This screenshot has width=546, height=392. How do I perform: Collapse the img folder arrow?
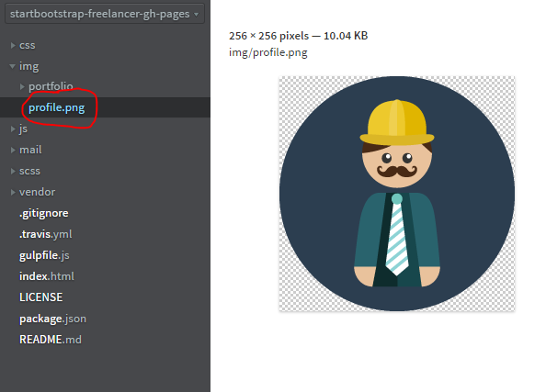coord(13,66)
